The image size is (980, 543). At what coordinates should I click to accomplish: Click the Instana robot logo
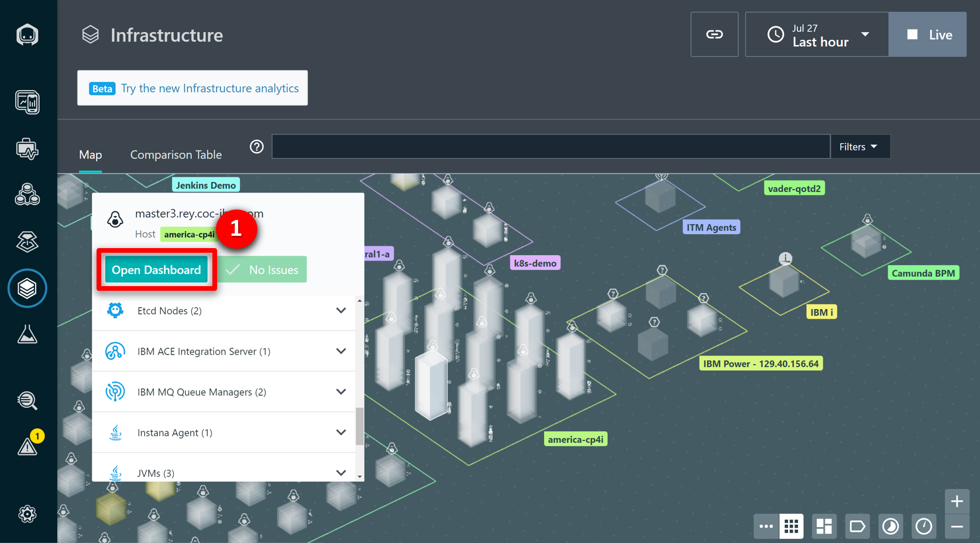coord(27,35)
